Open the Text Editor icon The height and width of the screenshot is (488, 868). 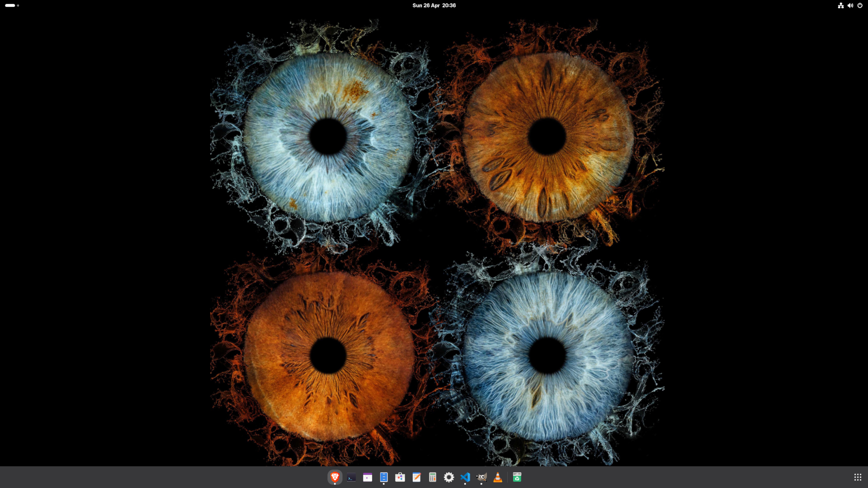(416, 477)
